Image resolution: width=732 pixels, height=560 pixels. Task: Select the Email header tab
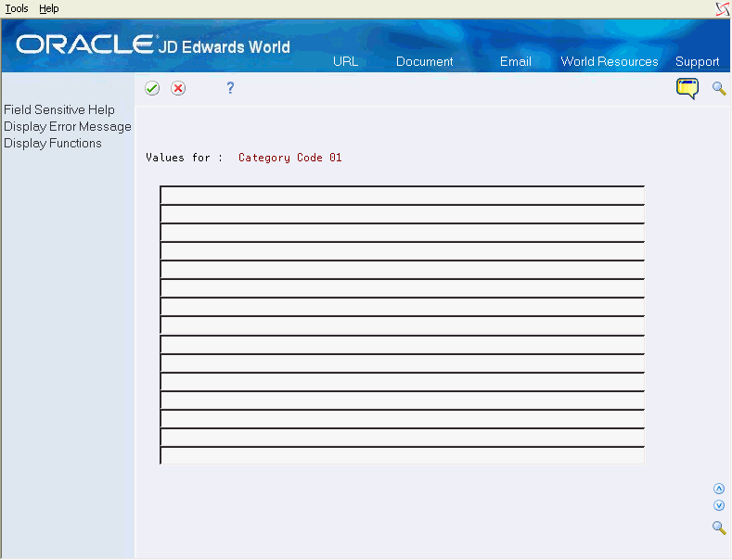[x=516, y=61]
